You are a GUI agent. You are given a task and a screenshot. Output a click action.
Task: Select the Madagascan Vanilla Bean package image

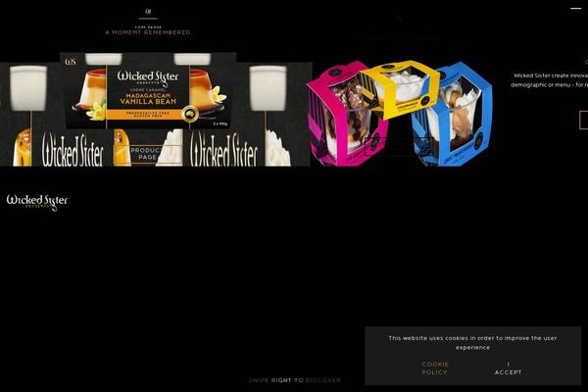(148, 91)
